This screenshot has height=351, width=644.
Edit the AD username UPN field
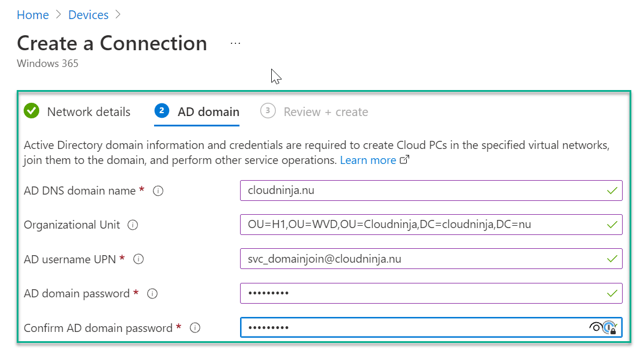click(x=431, y=259)
